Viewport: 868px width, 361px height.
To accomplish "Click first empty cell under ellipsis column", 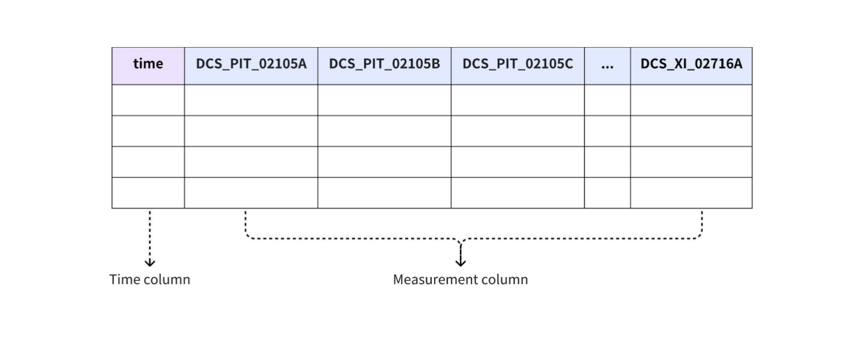I will tap(607, 100).
